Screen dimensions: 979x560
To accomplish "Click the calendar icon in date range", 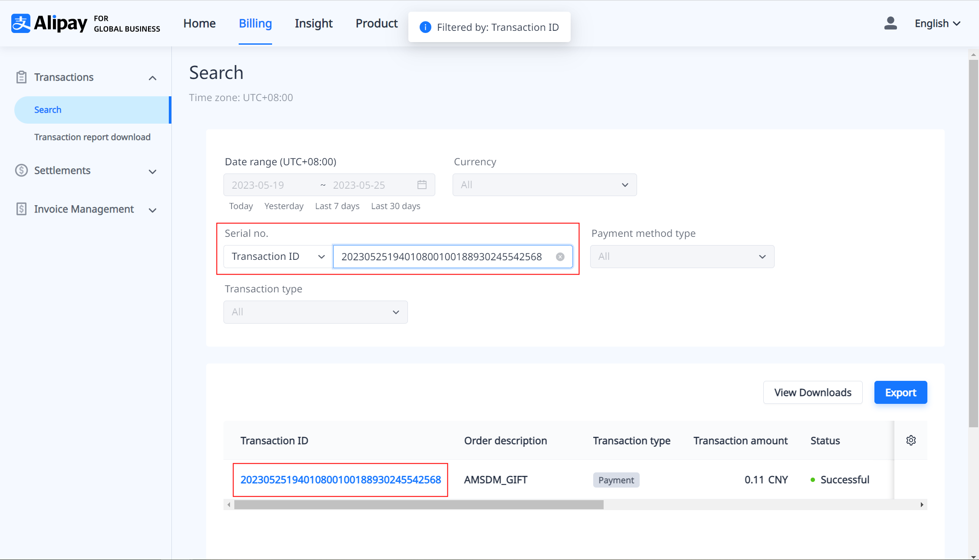I will point(422,185).
